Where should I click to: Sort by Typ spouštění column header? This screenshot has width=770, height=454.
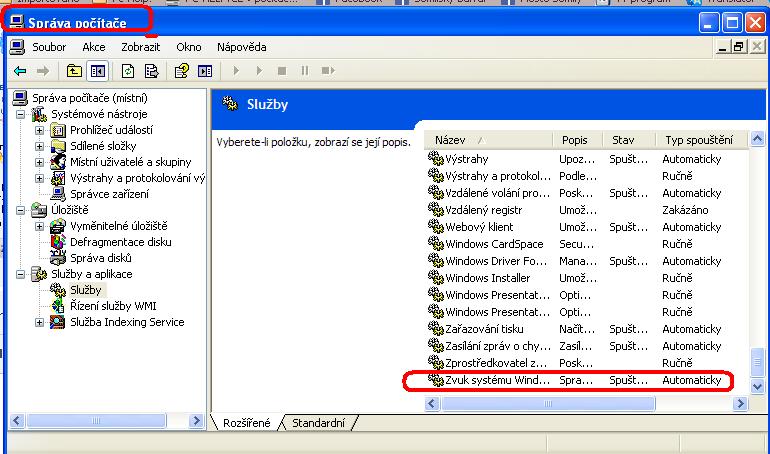tap(702, 140)
